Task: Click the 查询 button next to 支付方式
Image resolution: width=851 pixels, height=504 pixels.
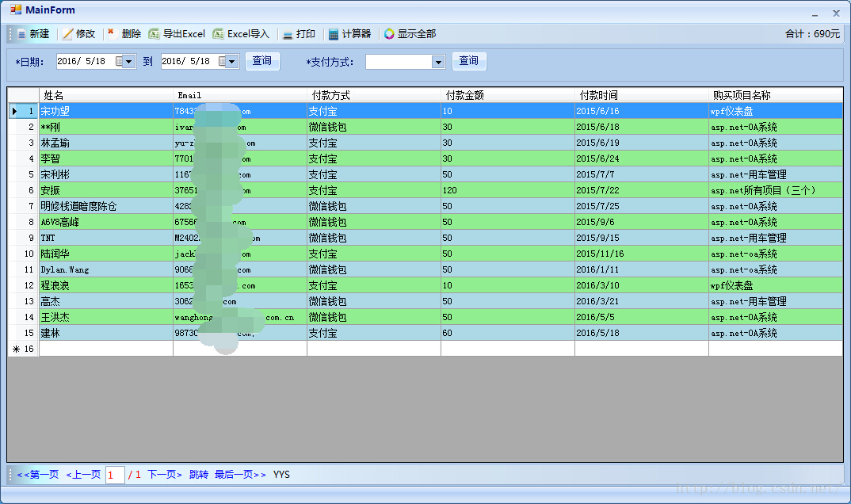Action: (469, 61)
